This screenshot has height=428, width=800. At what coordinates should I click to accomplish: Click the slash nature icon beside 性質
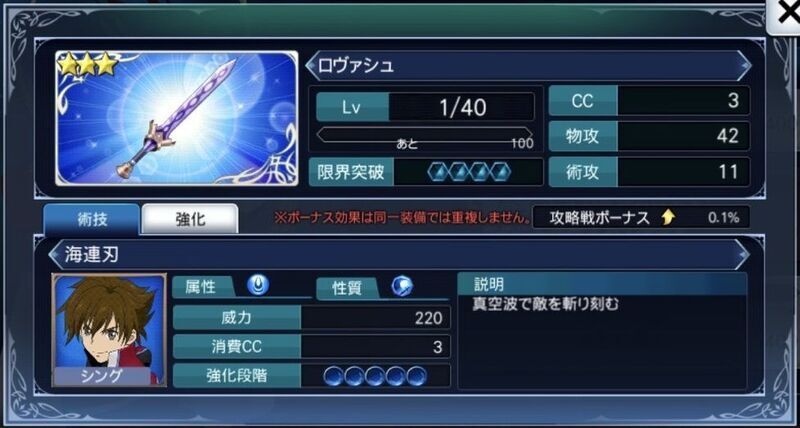pyautogui.click(x=402, y=287)
